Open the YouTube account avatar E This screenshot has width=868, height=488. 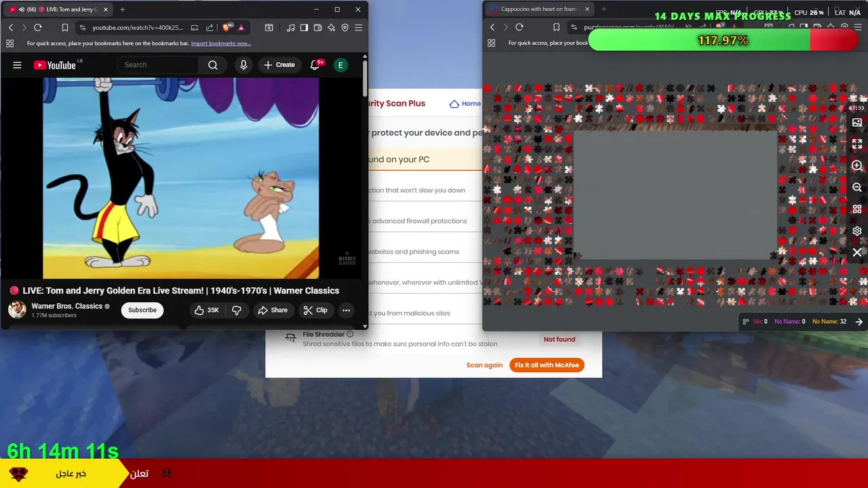[x=341, y=65]
